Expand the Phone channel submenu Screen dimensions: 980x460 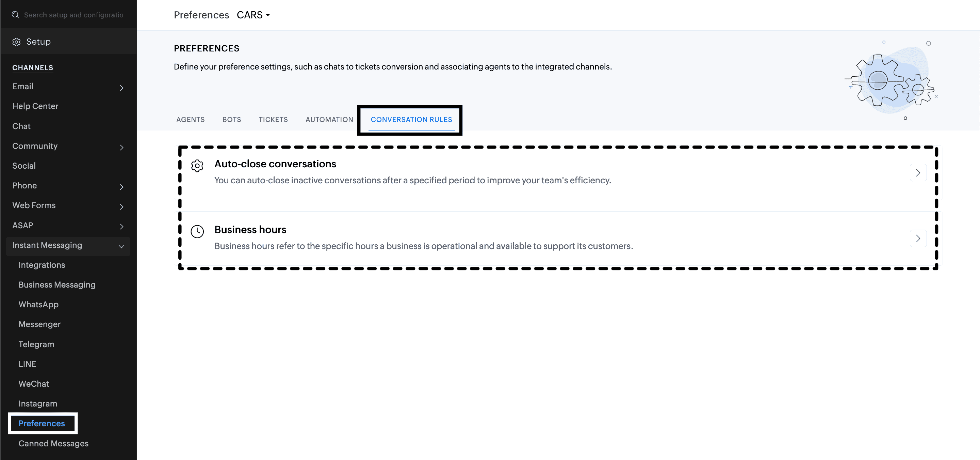coord(121,187)
